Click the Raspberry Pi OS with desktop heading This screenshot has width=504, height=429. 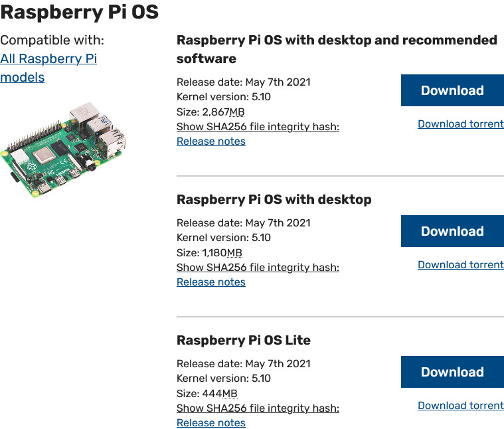pyautogui.click(x=274, y=199)
